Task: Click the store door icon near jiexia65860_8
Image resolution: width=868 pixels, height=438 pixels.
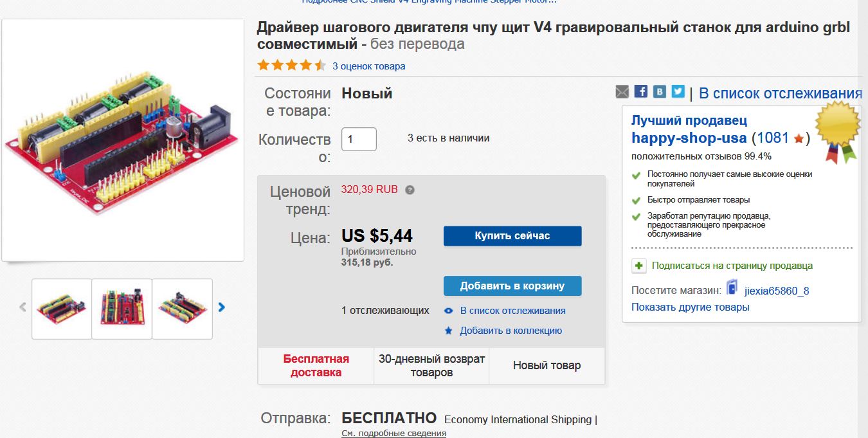Action: (x=732, y=287)
